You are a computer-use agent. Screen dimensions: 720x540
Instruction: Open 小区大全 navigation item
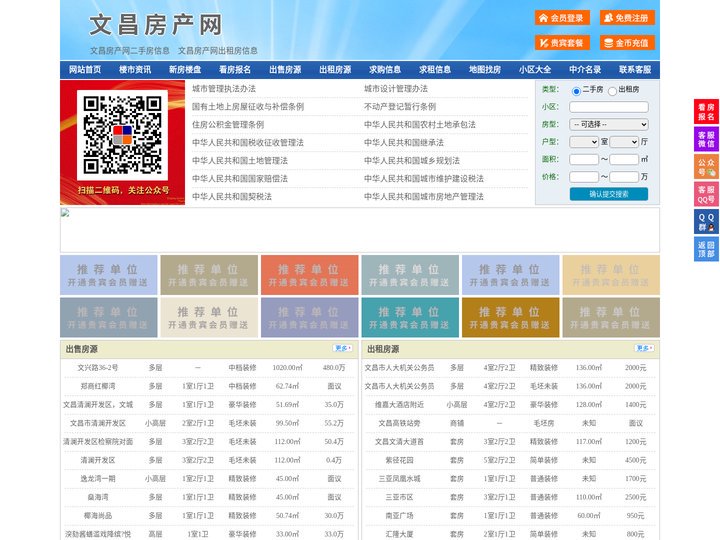pos(535,70)
